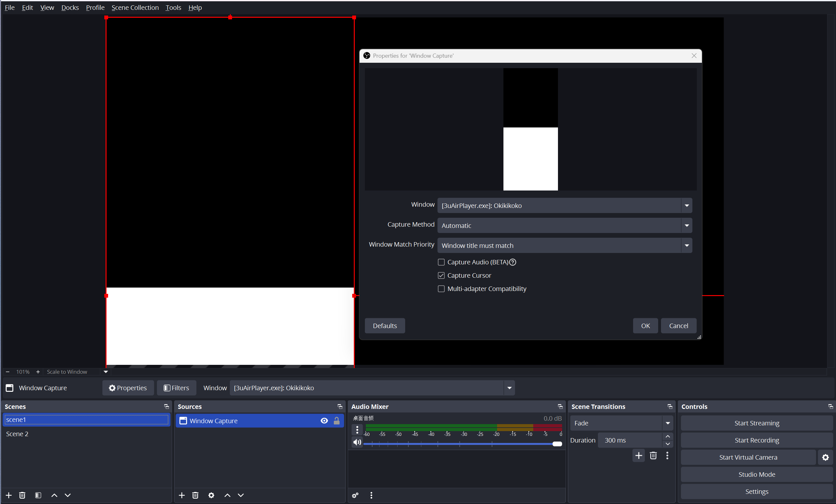Delete the selected source via trash icon
The height and width of the screenshot is (504, 836).
[195, 495]
